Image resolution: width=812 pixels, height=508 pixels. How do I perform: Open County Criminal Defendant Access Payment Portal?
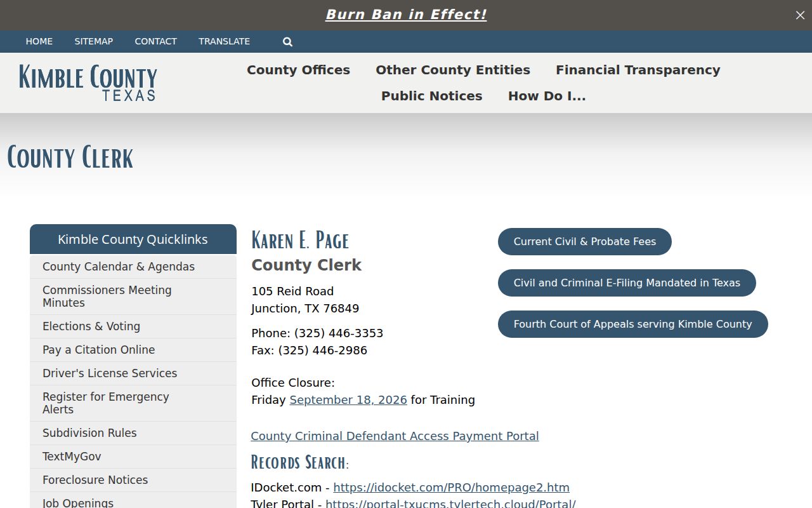[x=395, y=436]
